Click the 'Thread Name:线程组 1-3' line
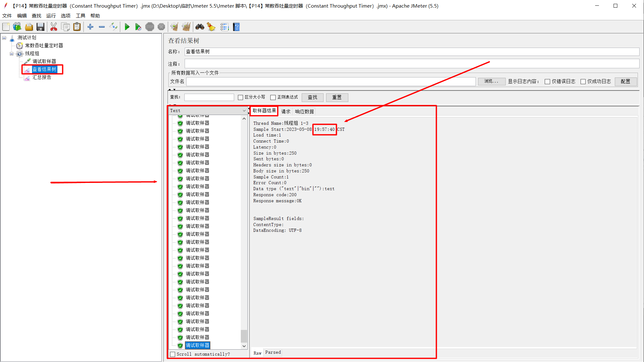Viewport: 644px width, 362px height. (280, 123)
